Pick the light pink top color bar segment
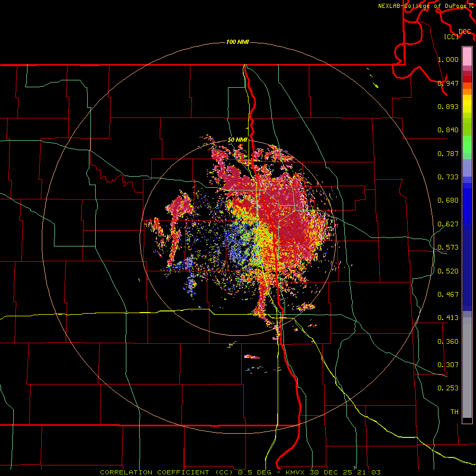 pos(467,57)
